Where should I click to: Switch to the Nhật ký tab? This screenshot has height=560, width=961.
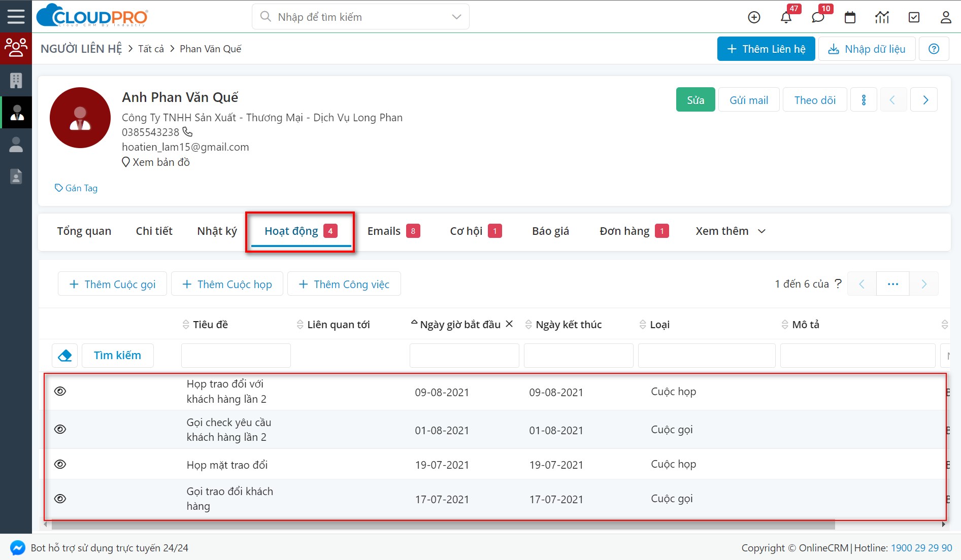[217, 231]
